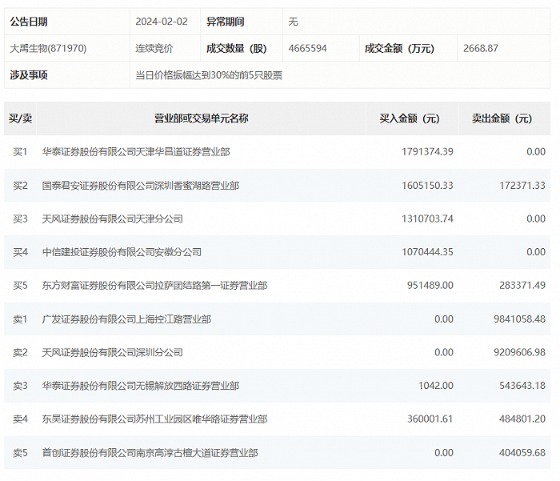Select 首创证券南京高淳古檀大道营业部 row
This screenshot has height=481, width=560.
click(x=277, y=452)
